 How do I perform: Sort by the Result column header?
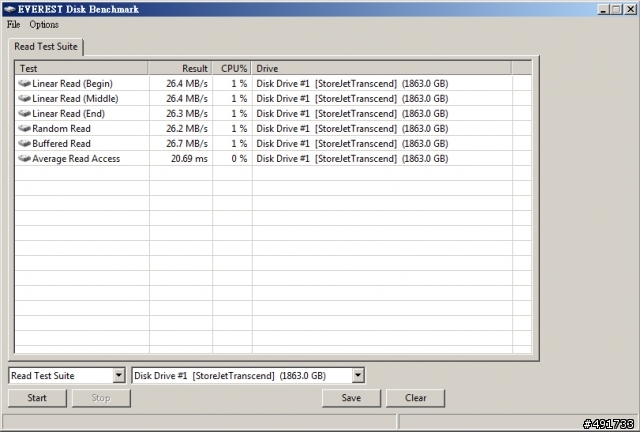point(180,68)
